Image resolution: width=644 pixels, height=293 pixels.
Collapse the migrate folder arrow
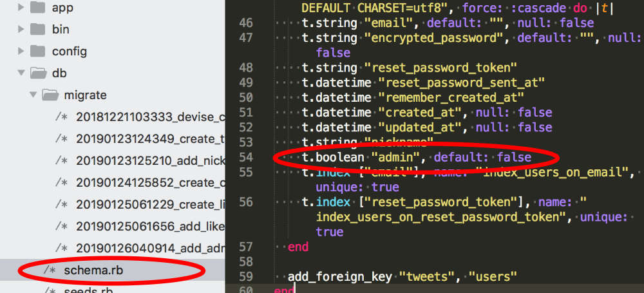point(32,95)
